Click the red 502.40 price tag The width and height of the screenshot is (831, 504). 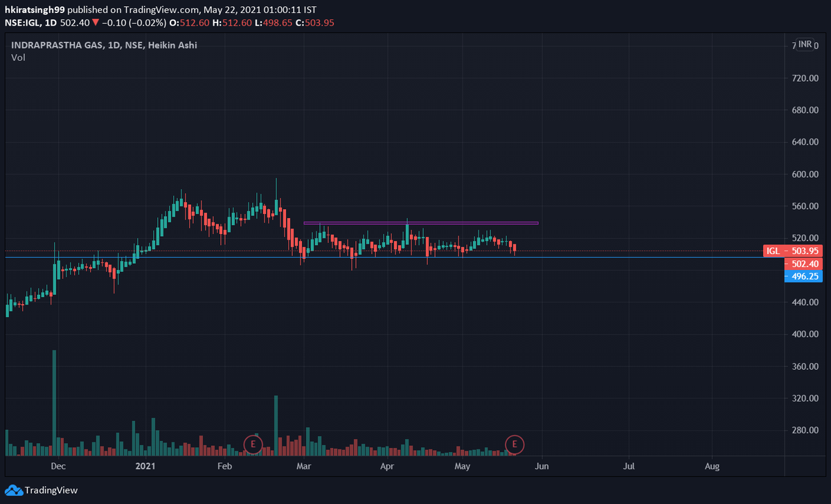[x=805, y=264]
